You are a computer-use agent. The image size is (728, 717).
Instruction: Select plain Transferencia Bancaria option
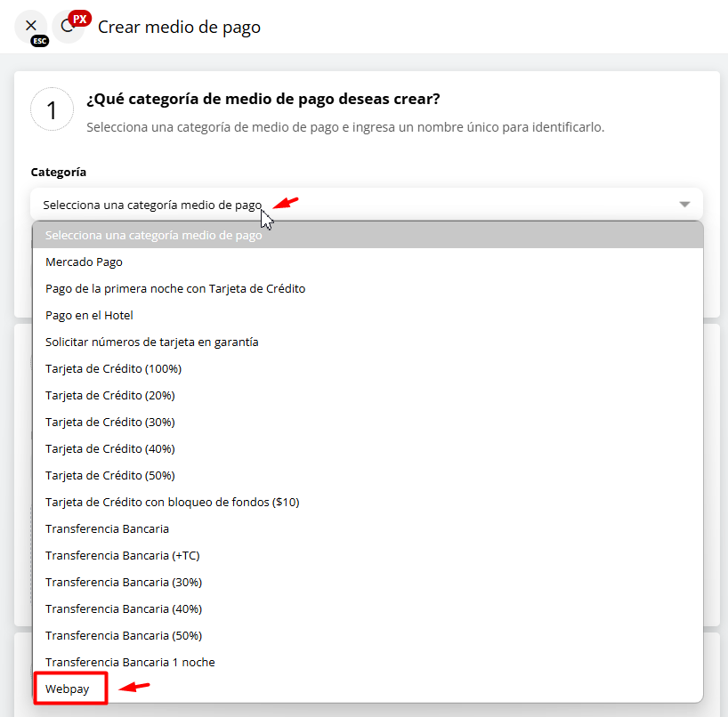click(107, 529)
